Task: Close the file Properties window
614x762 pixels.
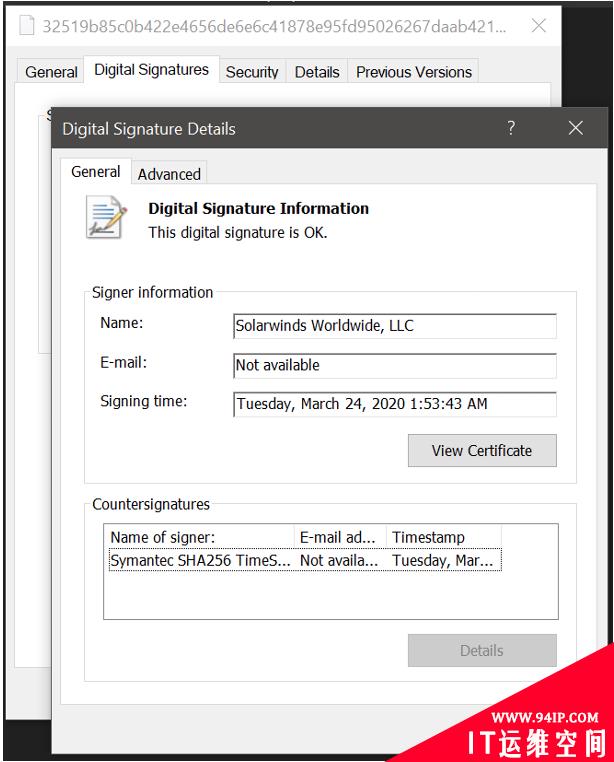Action: pyautogui.click(x=539, y=25)
